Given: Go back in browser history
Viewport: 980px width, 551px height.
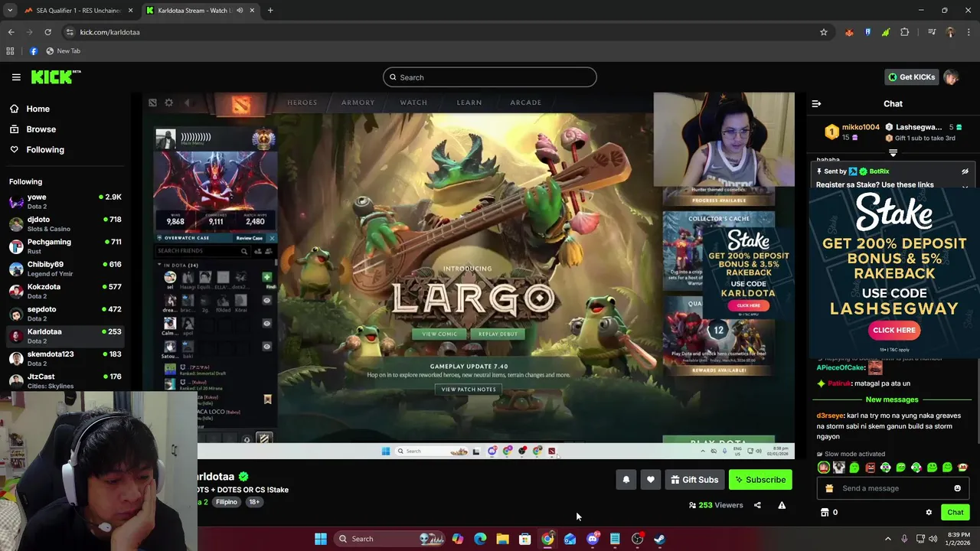Looking at the screenshot, I should tap(11, 32).
